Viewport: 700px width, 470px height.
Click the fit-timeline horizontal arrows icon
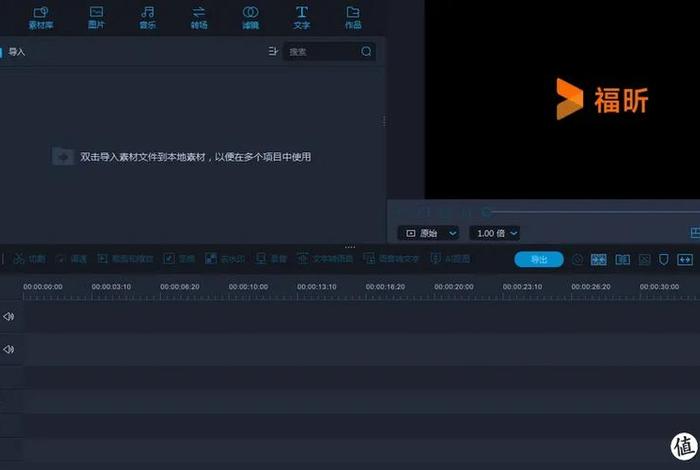tap(685, 260)
